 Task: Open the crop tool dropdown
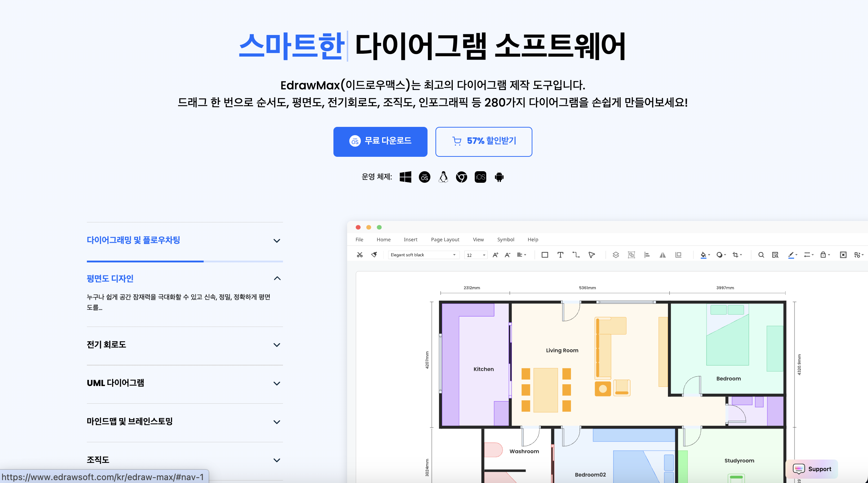(x=737, y=255)
